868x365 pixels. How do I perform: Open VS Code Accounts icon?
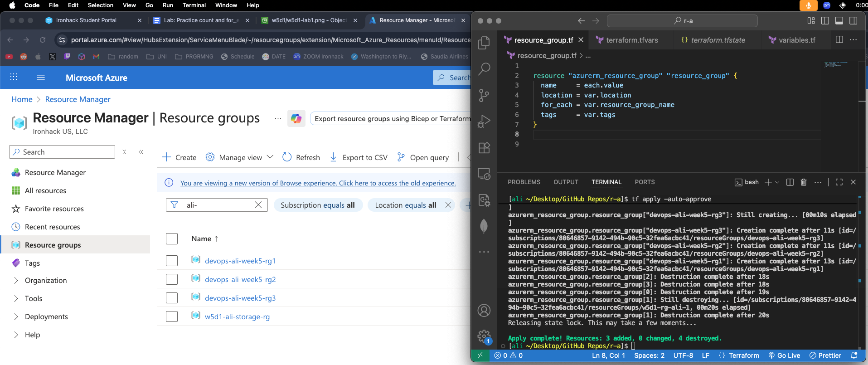(x=484, y=311)
